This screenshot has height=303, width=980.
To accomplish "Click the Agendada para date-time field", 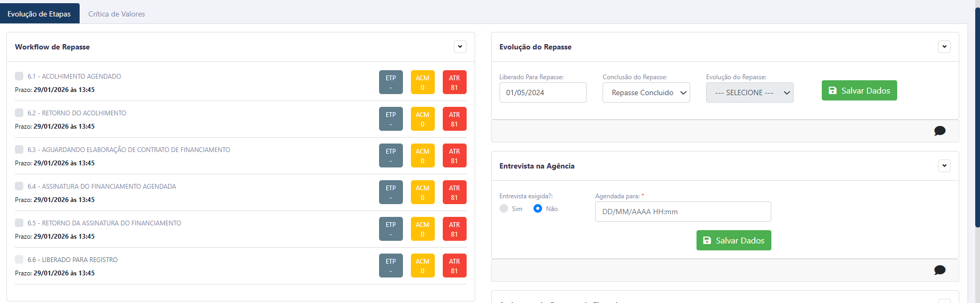I will pos(683,212).
